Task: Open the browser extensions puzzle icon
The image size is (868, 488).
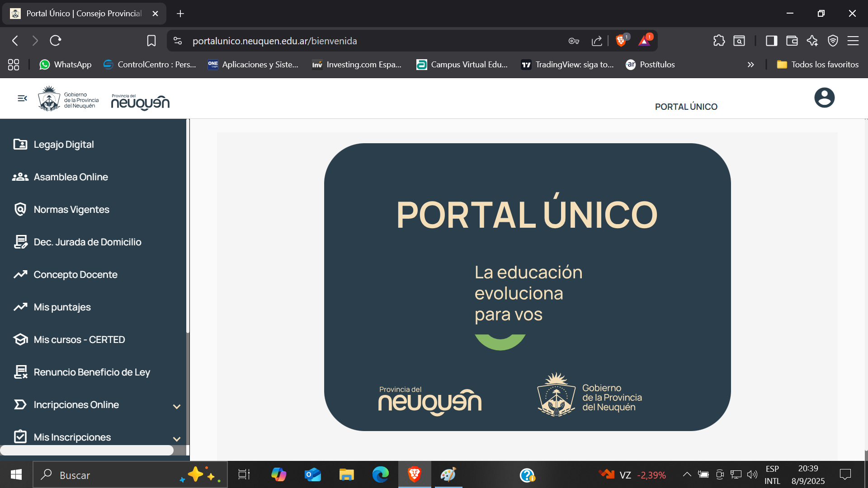Action: [719, 41]
